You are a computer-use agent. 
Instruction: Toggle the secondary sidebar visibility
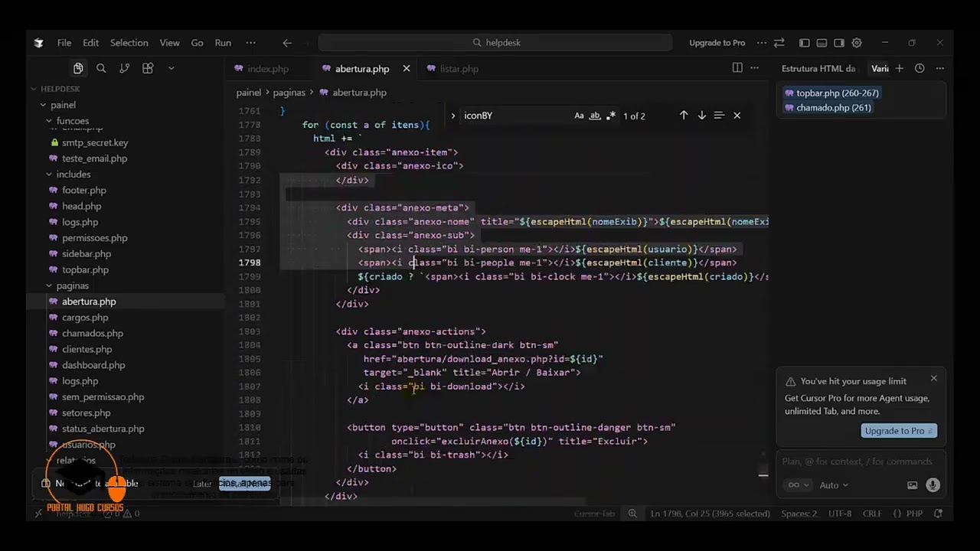pyautogui.click(x=839, y=43)
